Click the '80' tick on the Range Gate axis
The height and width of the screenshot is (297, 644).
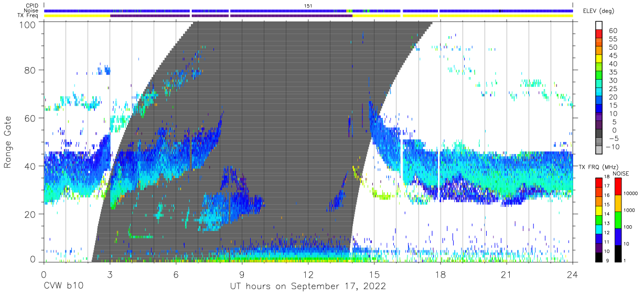pyautogui.click(x=30, y=70)
